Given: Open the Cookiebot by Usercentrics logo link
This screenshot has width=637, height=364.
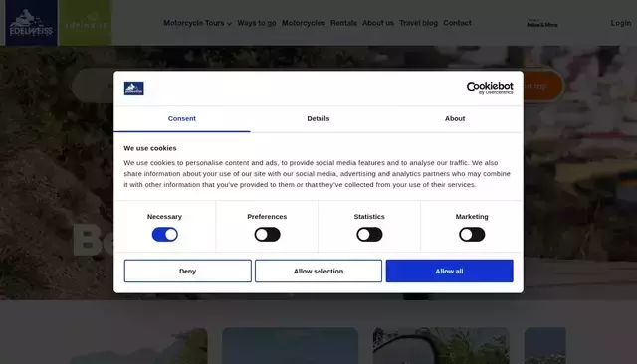Looking at the screenshot, I should tap(490, 89).
